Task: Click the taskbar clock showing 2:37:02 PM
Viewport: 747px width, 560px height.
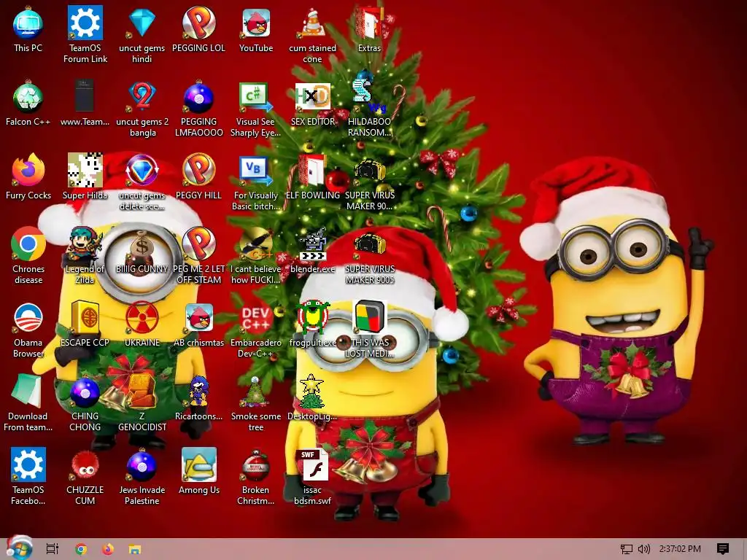Action: point(680,549)
